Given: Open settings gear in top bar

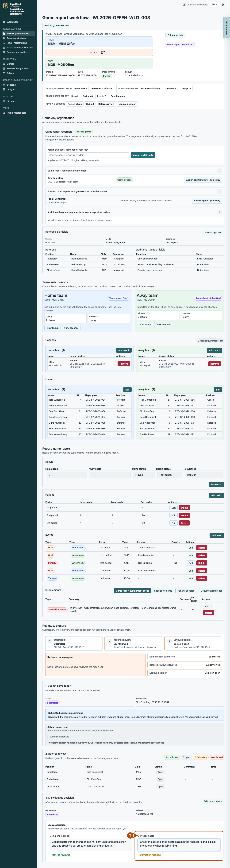Looking at the screenshot, I should [x=223, y=5].
